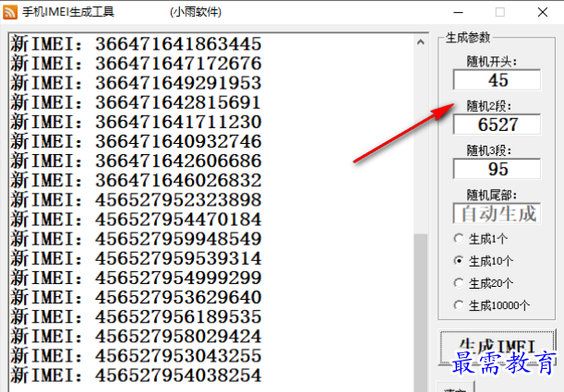This screenshot has width=564, height=392.
Task: Click the 生成参数 group title
Action: (x=468, y=38)
